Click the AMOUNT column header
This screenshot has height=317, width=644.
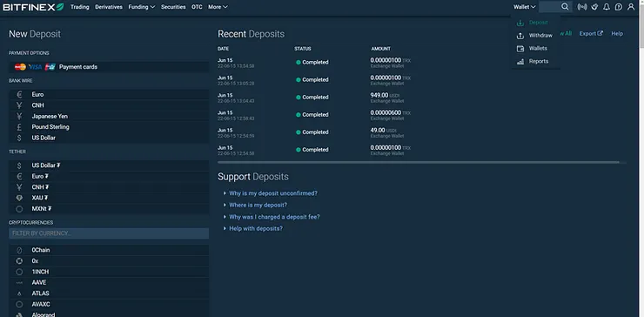coord(380,49)
